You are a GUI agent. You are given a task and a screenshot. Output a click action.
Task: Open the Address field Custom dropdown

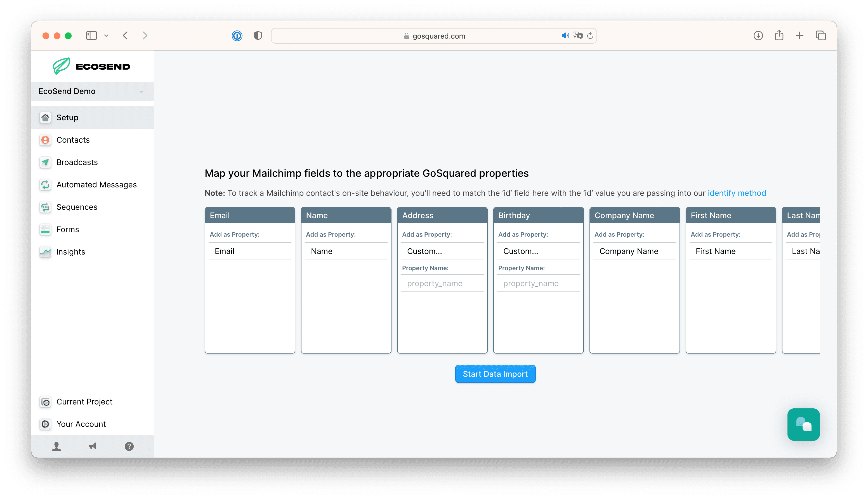tap(442, 251)
